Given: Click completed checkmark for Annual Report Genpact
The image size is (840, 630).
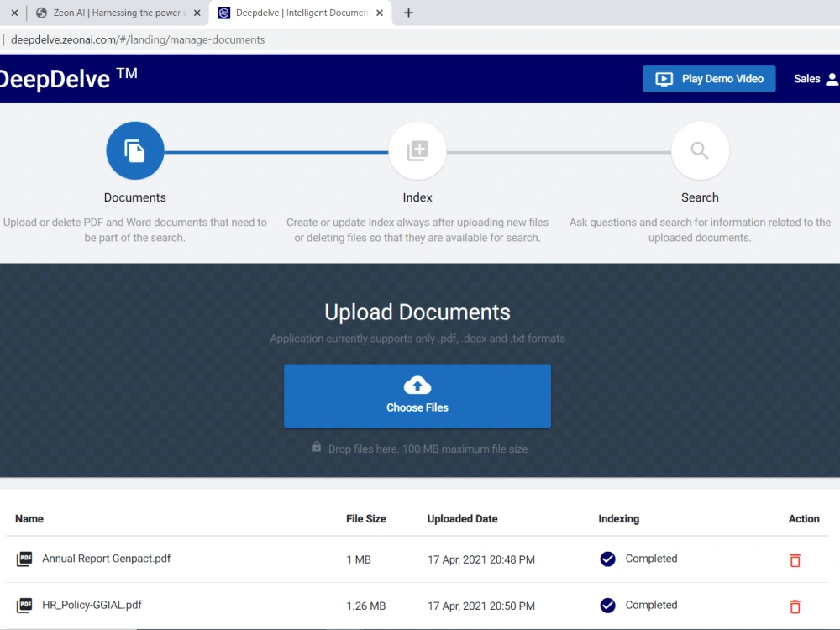Looking at the screenshot, I should pyautogui.click(x=607, y=559).
